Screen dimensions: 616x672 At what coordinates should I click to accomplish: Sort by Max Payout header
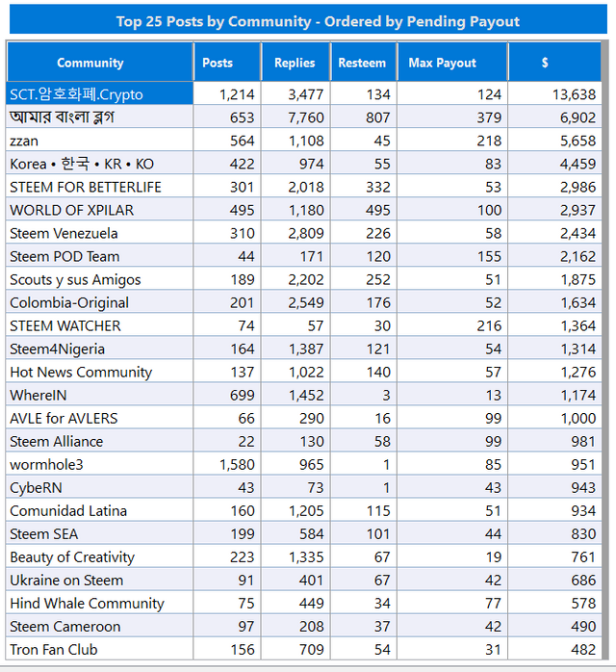click(x=452, y=63)
